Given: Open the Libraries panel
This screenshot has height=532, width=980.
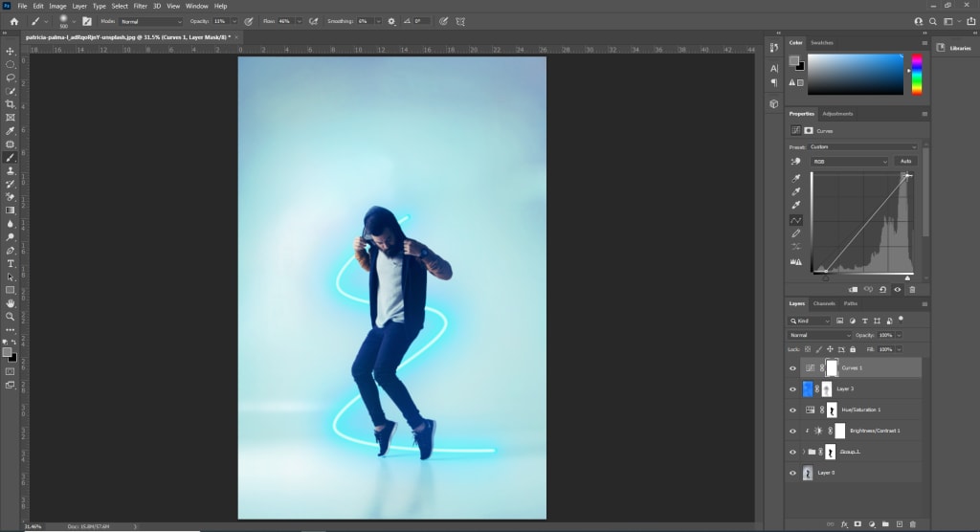Looking at the screenshot, I should pos(954,48).
